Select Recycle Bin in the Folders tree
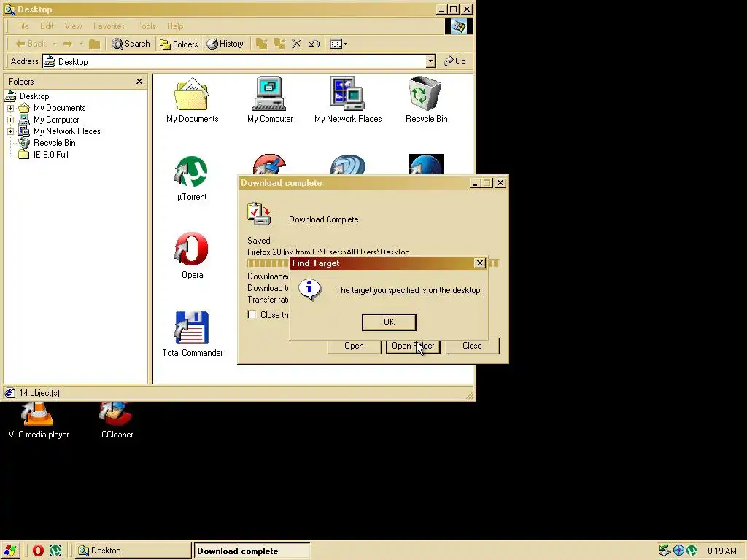 [54, 143]
